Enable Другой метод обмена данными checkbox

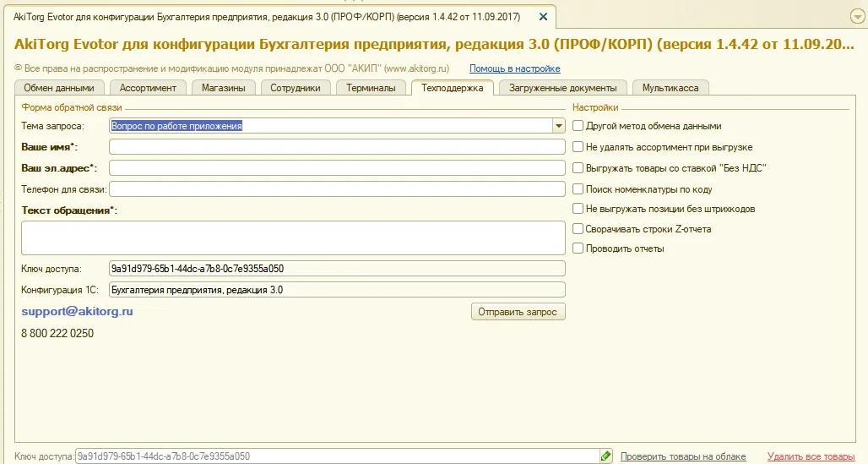(x=578, y=126)
